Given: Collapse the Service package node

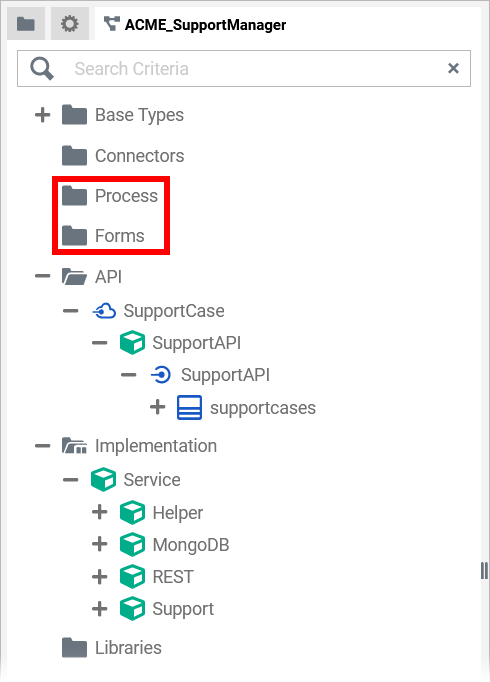Looking at the screenshot, I should (x=70, y=480).
